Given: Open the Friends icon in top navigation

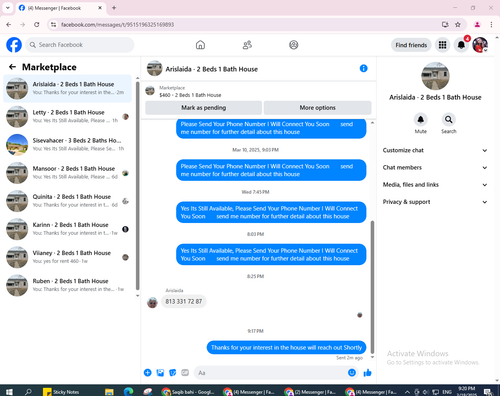Looking at the screenshot, I should click(247, 45).
